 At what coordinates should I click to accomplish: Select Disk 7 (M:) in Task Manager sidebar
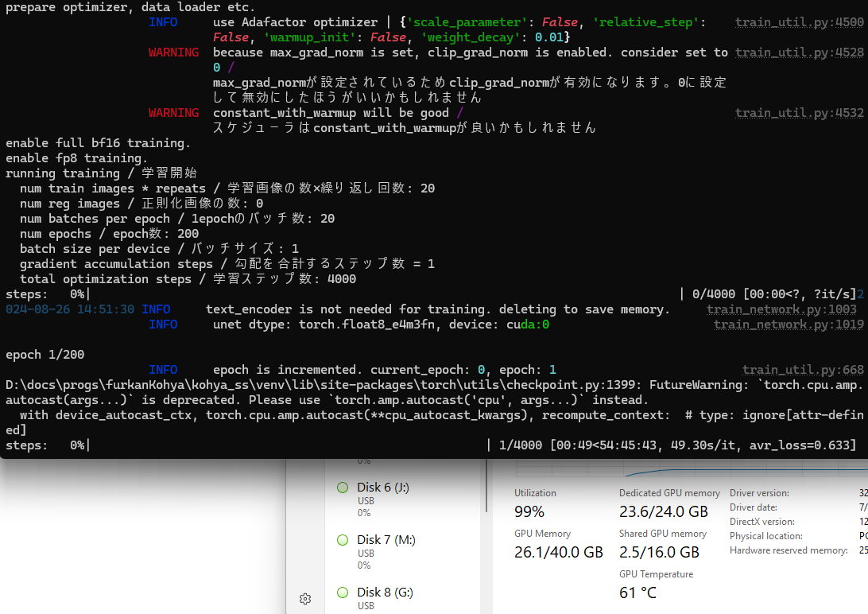point(404,552)
